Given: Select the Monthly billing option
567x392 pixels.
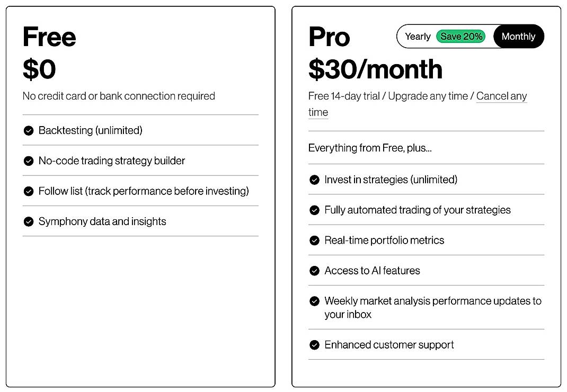Looking at the screenshot, I should click(518, 36).
